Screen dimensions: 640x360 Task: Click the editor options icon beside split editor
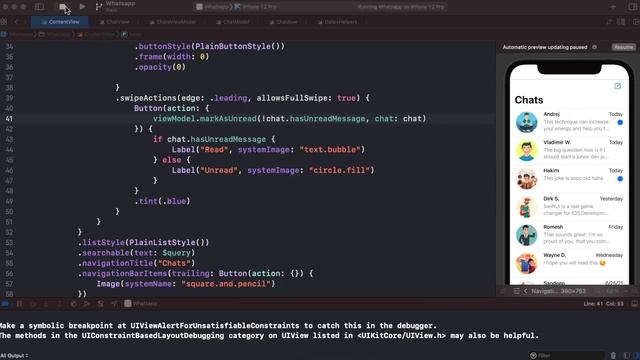tap(621, 22)
